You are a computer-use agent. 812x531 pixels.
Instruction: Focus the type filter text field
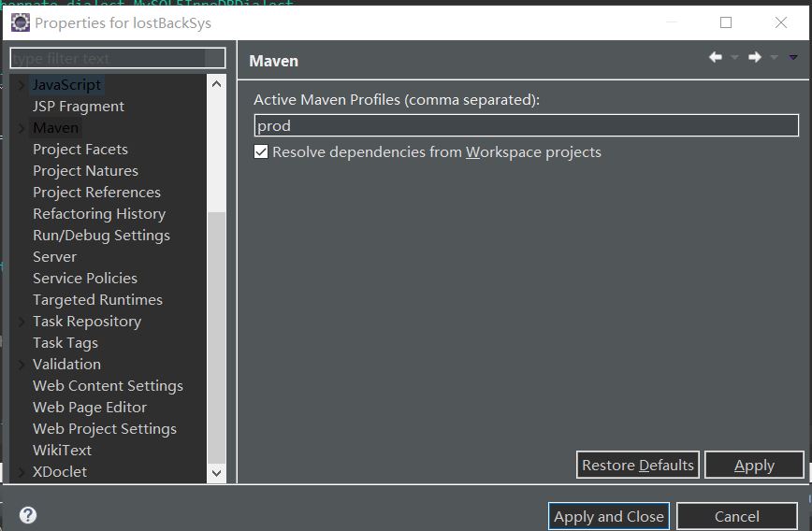point(118,58)
